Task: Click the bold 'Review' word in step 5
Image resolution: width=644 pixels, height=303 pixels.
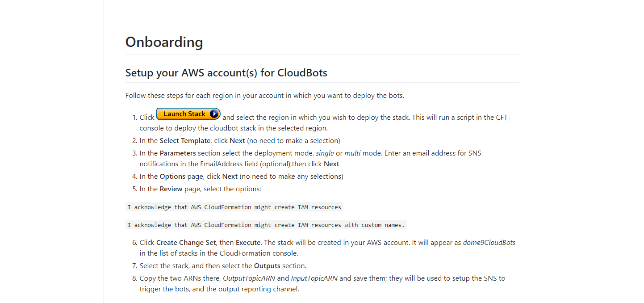Action: pos(171,189)
